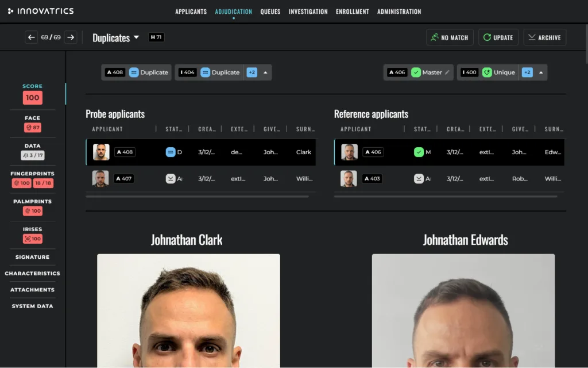
Task: Select the Score section in sidebar
Action: click(33, 94)
